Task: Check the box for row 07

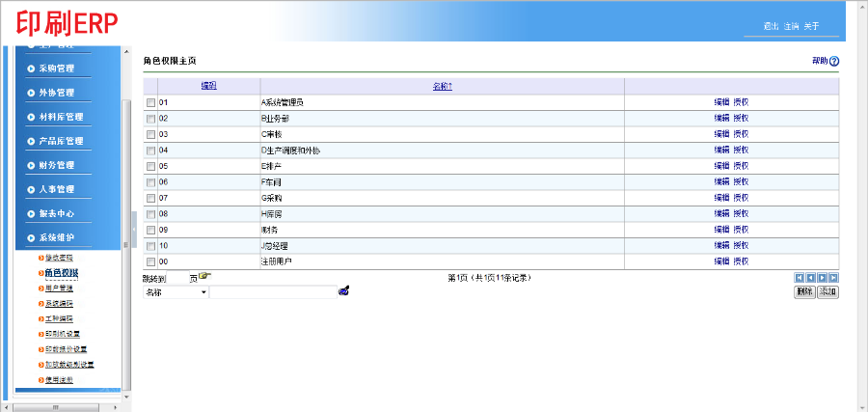Action: (x=150, y=198)
